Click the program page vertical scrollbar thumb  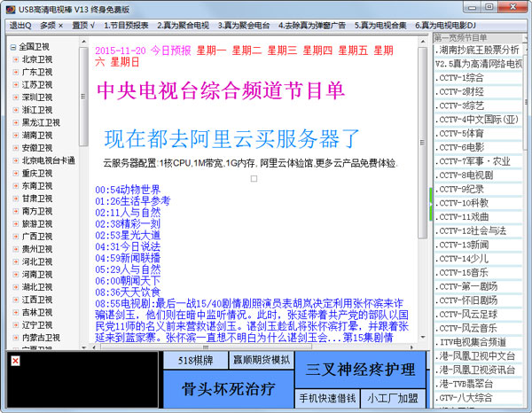point(422,143)
